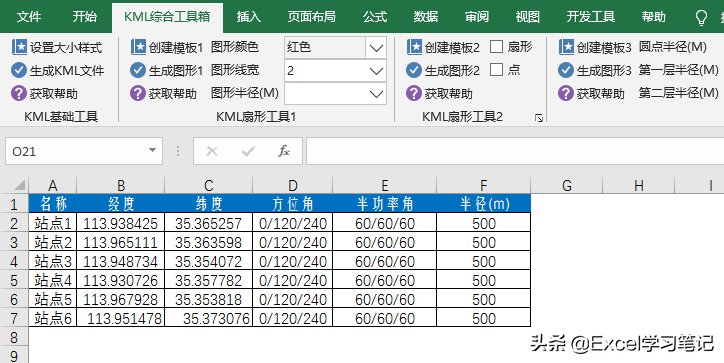724x363 pixels.
Task: Switch to the 页面布局 tab
Action: pos(312,17)
